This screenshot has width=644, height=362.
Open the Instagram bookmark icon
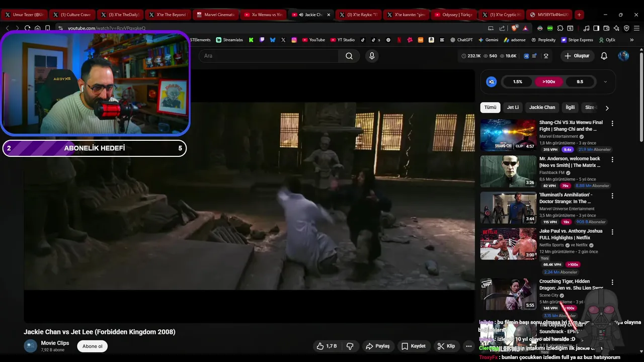coord(294,40)
